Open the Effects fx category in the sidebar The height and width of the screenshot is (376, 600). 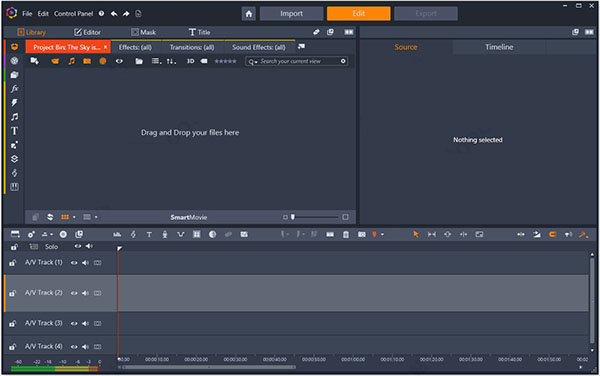tap(15, 88)
